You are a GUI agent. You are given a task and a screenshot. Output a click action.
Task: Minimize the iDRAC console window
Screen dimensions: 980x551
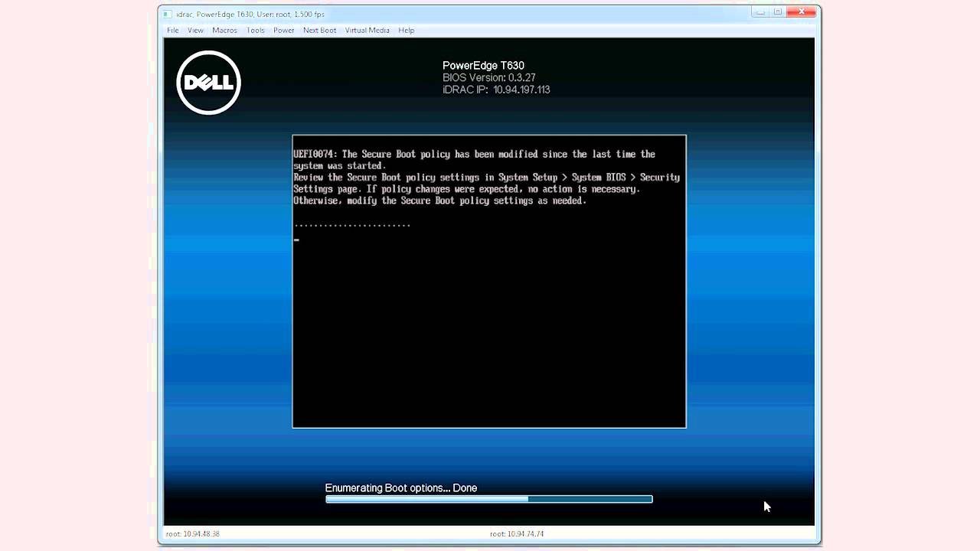click(760, 11)
